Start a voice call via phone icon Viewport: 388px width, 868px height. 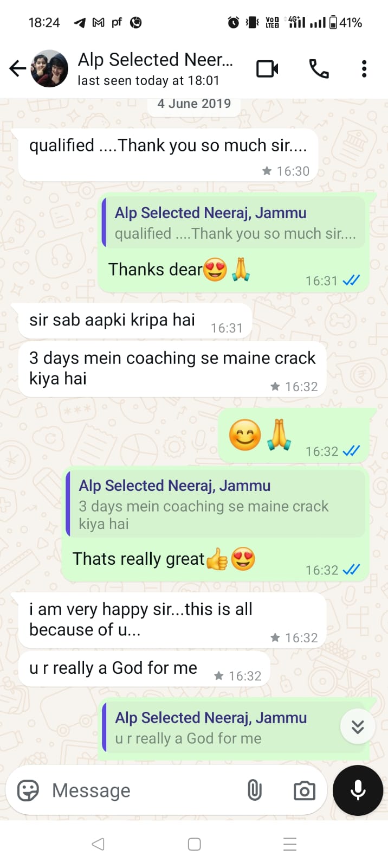[319, 69]
